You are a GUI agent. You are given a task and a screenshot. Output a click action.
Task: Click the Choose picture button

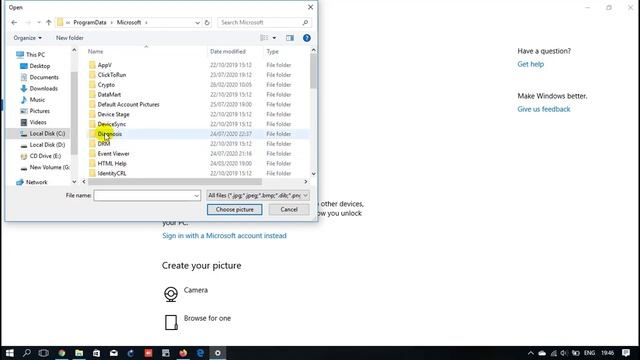click(235, 209)
